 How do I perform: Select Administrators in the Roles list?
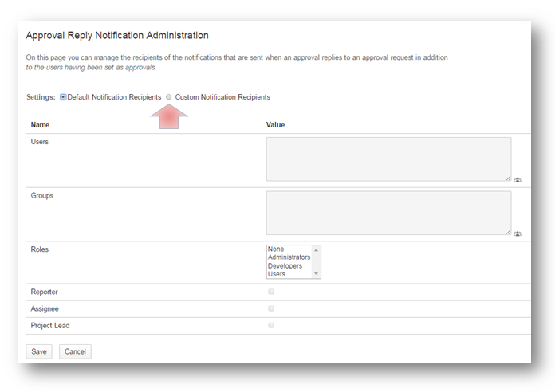(x=289, y=257)
